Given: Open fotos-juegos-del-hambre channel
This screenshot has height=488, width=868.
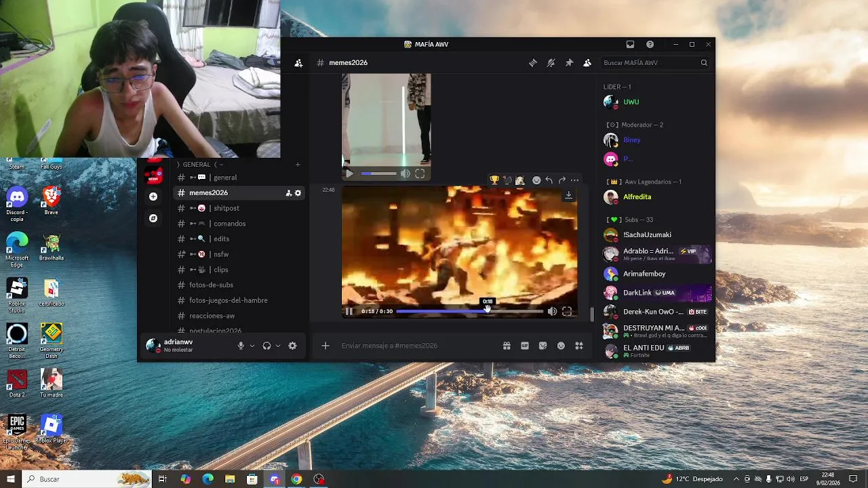Looking at the screenshot, I should (239, 300).
